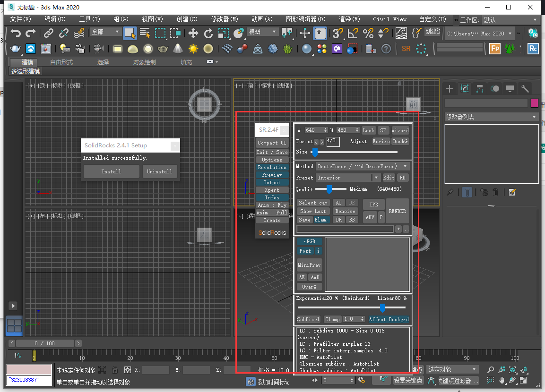Expand the 修改器列表 modifier list dropdown
Viewport: 545px width, 392px height.
pos(492,117)
